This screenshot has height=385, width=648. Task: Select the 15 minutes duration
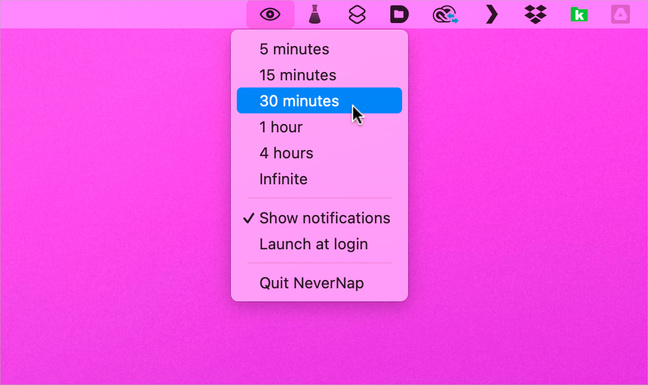(x=319, y=75)
